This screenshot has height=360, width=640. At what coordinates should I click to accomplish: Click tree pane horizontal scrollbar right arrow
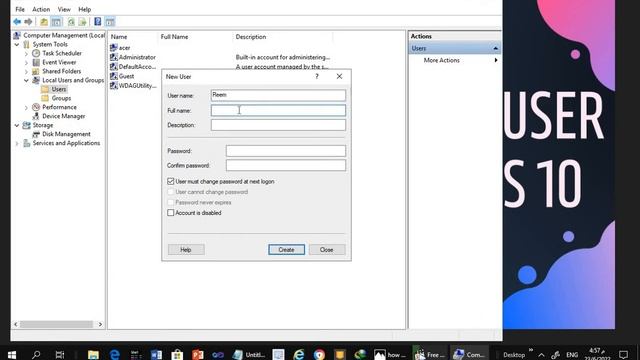click(x=100, y=324)
